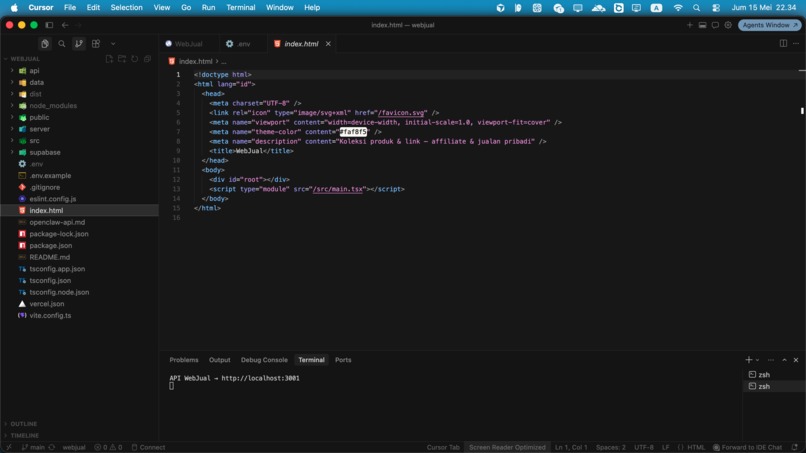
Task: Toggle primary sidebar visibility icon
Action: 49,25
